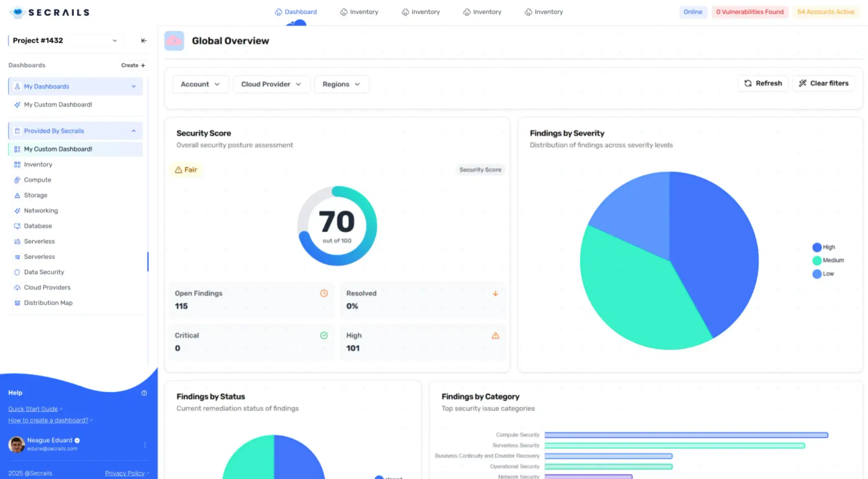Open the Cloud Provider filter dropdown

coord(271,84)
